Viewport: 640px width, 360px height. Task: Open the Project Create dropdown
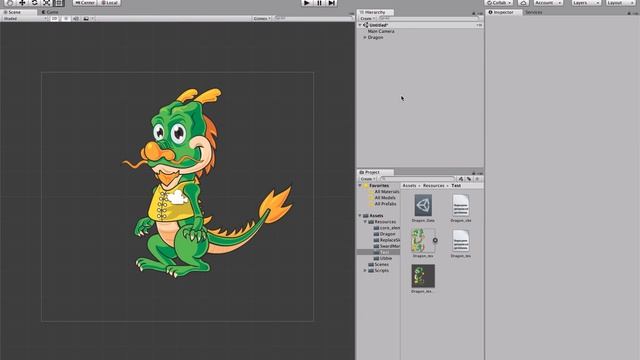[368, 179]
